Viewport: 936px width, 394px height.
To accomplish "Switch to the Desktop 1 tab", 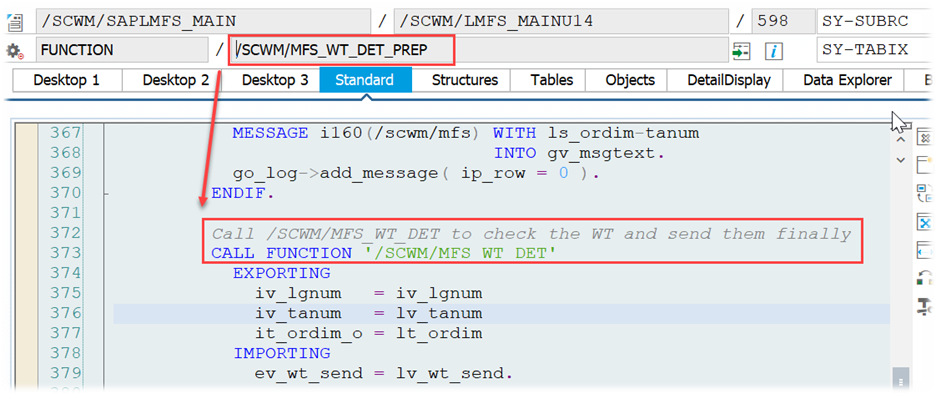I will click(x=67, y=80).
